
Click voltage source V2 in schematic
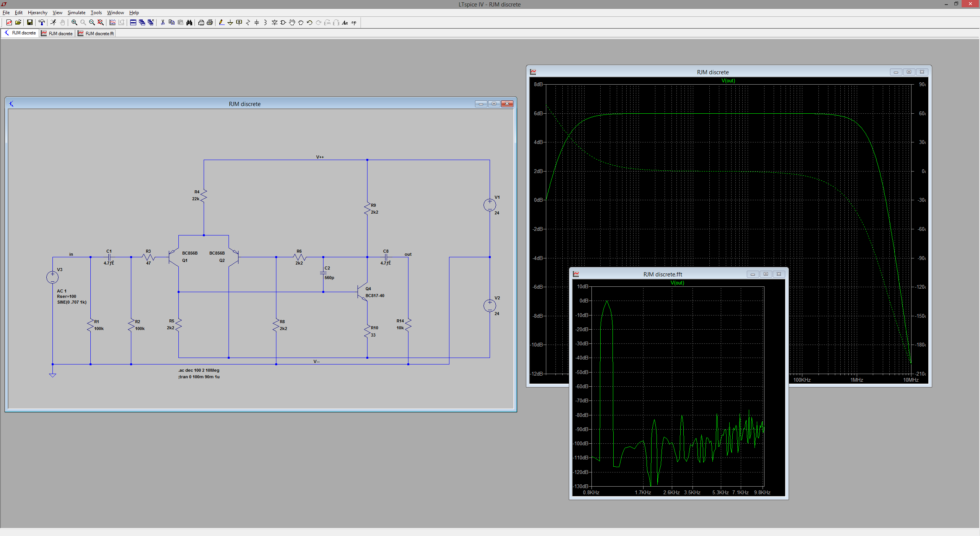coord(490,306)
